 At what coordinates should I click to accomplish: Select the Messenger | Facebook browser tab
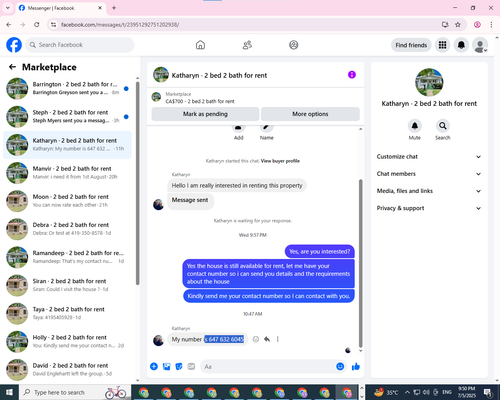click(x=61, y=8)
